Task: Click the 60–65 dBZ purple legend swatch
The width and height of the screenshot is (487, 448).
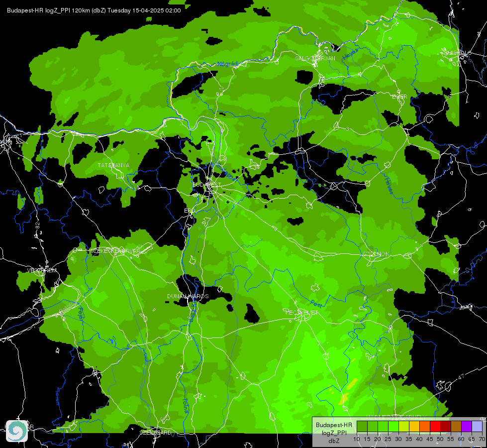Action: [x=467, y=427]
